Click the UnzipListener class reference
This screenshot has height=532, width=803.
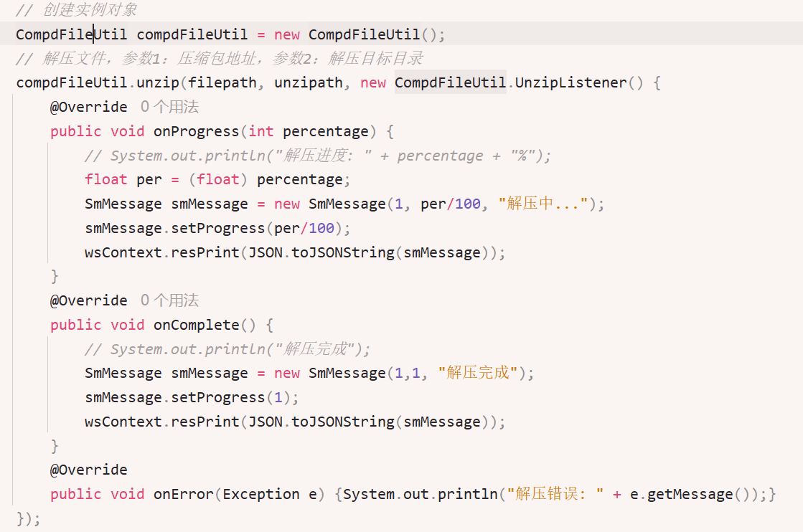(568, 83)
